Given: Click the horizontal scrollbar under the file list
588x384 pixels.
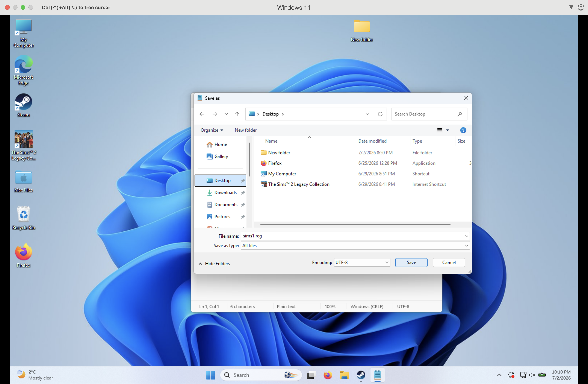Looking at the screenshot, I should pos(355,224).
